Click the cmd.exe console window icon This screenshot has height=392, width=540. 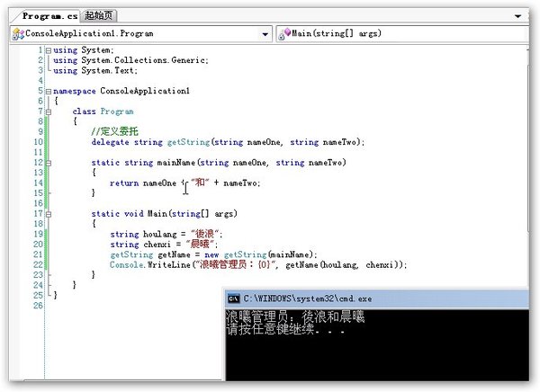coord(233,298)
